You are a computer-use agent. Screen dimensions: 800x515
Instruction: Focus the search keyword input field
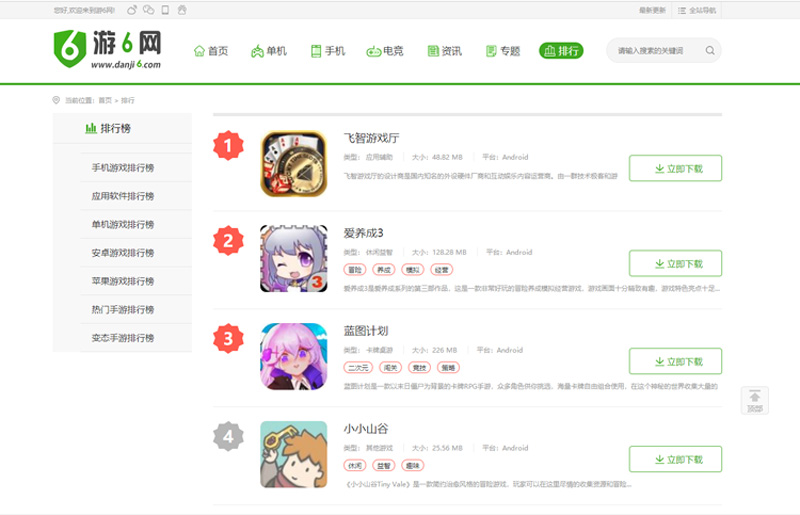click(x=655, y=51)
